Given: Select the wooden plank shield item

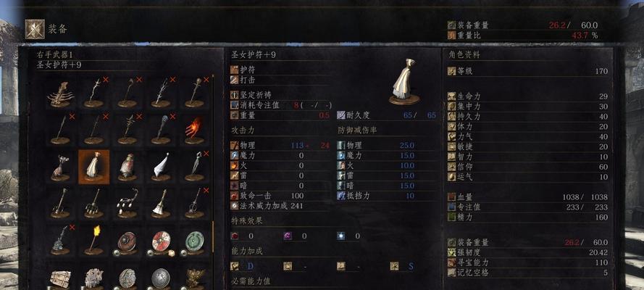Looking at the screenshot, I should pyautogui.click(x=60, y=278).
